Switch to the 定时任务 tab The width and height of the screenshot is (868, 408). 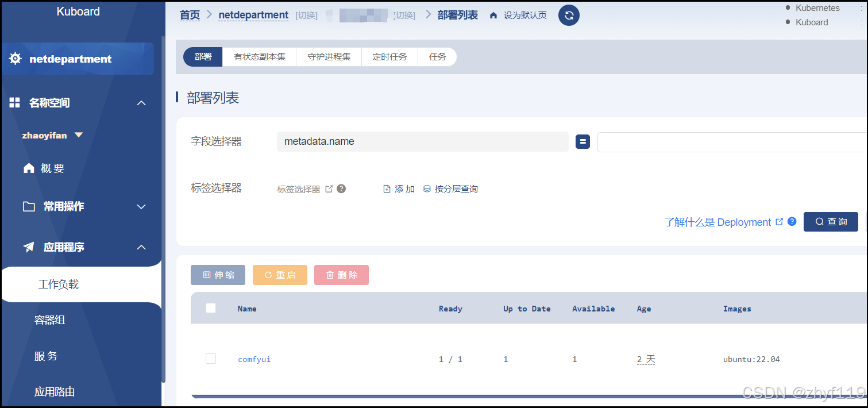[389, 57]
